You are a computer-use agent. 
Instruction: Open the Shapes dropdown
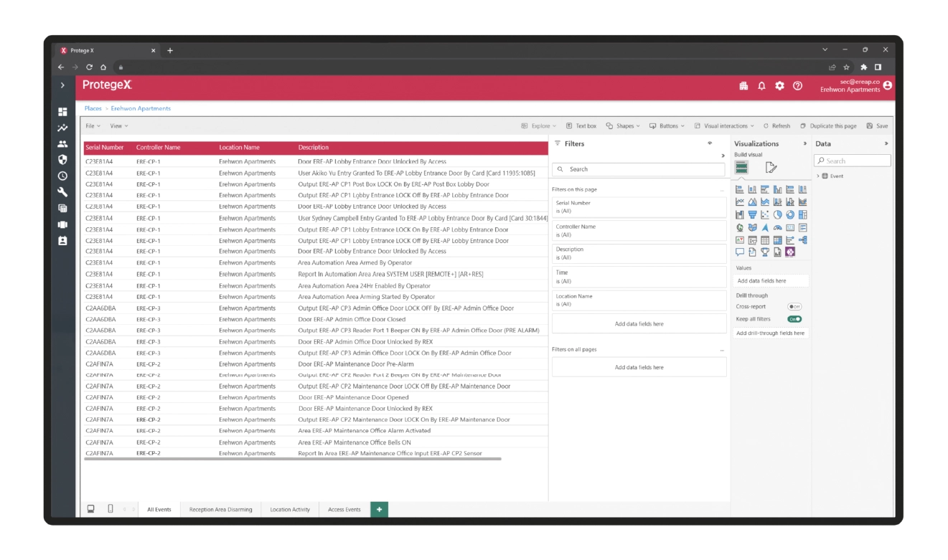pos(624,125)
